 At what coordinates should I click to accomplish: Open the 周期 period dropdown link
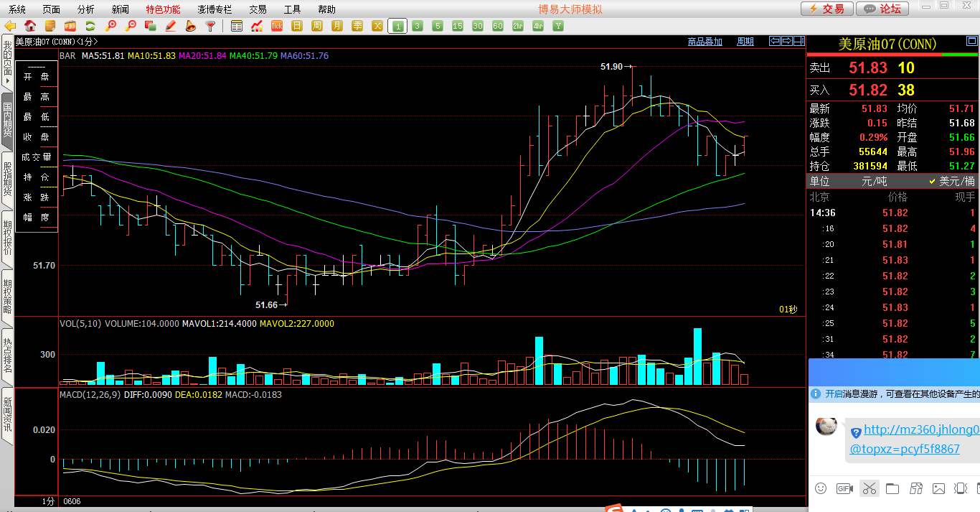click(745, 42)
